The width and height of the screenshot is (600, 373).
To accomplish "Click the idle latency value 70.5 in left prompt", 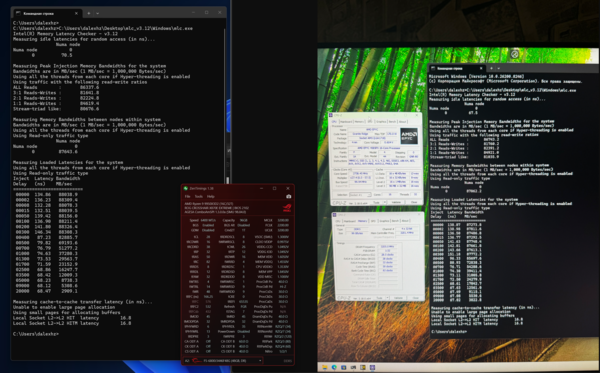I will tap(67, 55).
